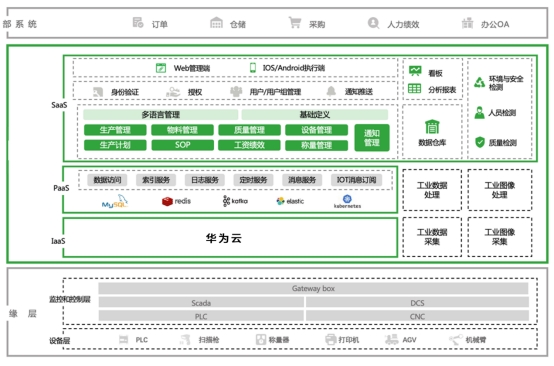The width and height of the screenshot is (554, 366).
Task: Select the 生产计划 green block
Action: (115, 145)
